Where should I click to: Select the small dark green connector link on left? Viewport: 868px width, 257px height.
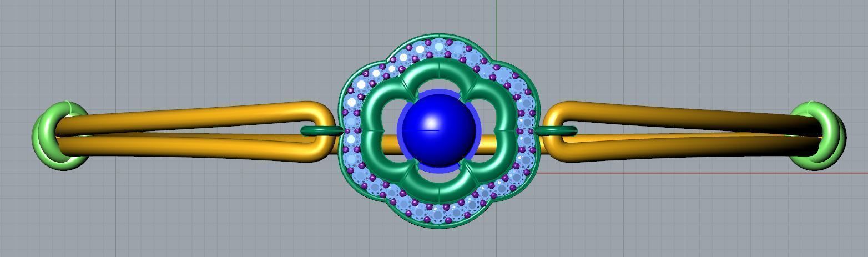pos(322,131)
